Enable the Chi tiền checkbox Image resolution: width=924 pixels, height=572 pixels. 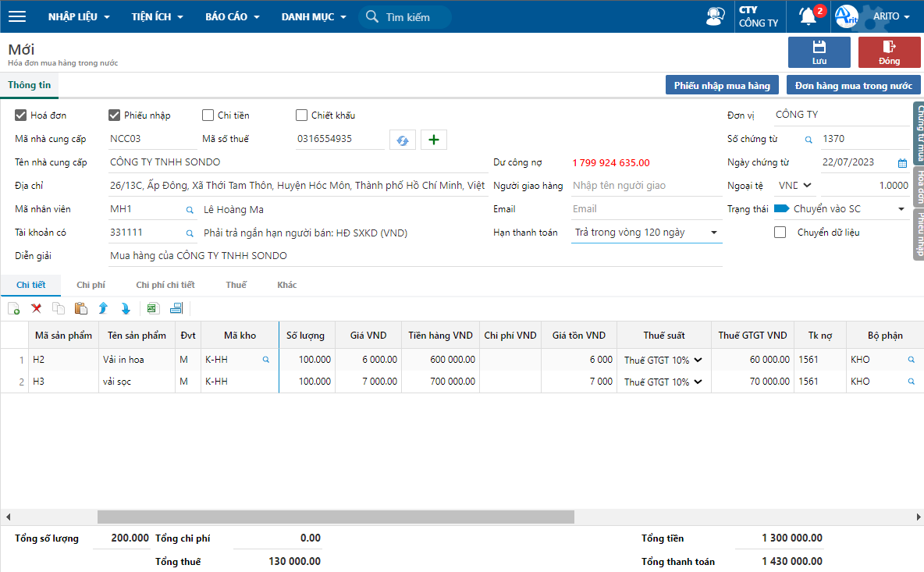[x=208, y=115]
